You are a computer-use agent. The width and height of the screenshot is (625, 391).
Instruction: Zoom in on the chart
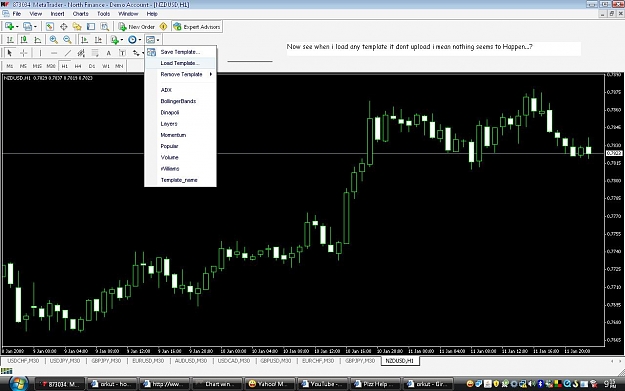click(53, 39)
